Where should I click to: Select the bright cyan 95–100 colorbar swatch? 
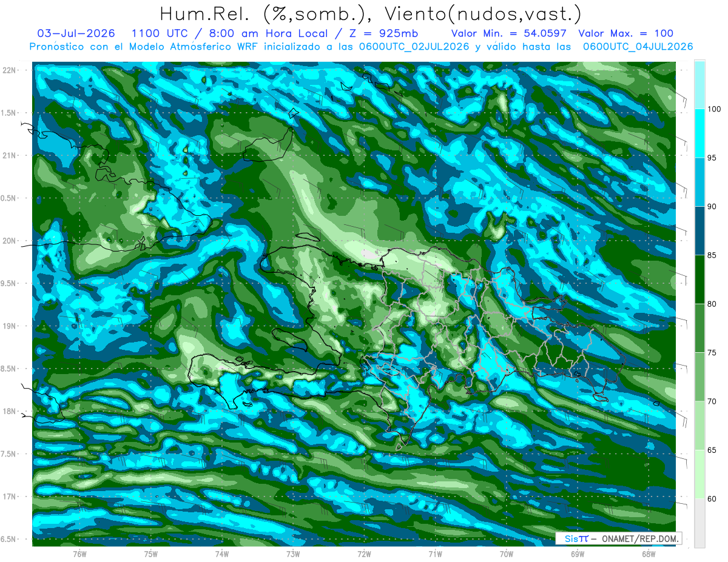(699, 133)
